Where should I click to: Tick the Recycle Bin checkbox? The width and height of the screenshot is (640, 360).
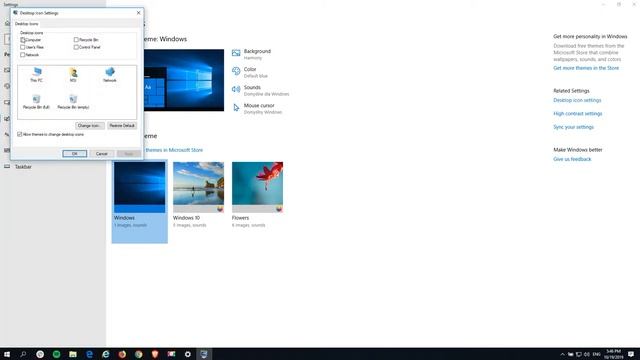coord(76,40)
